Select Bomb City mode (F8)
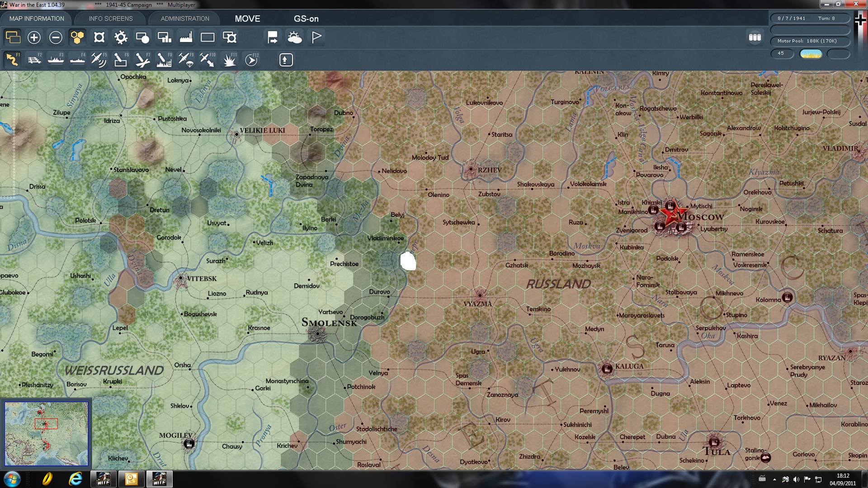The image size is (868, 488). [x=164, y=60]
